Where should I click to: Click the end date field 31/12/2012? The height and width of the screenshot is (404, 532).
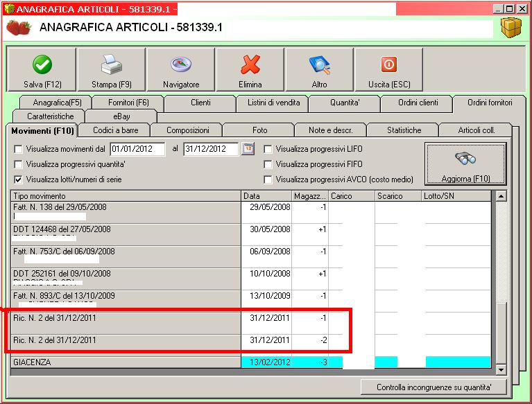(x=211, y=149)
